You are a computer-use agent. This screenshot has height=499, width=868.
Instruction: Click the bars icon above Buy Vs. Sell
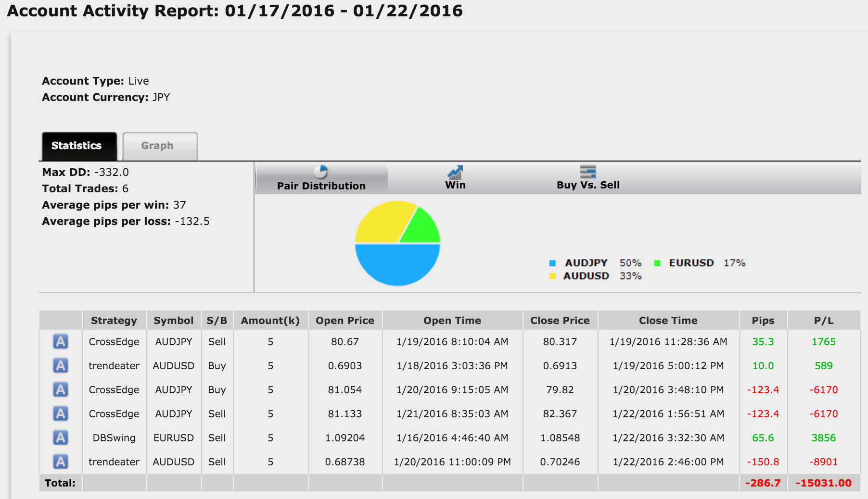pos(587,172)
